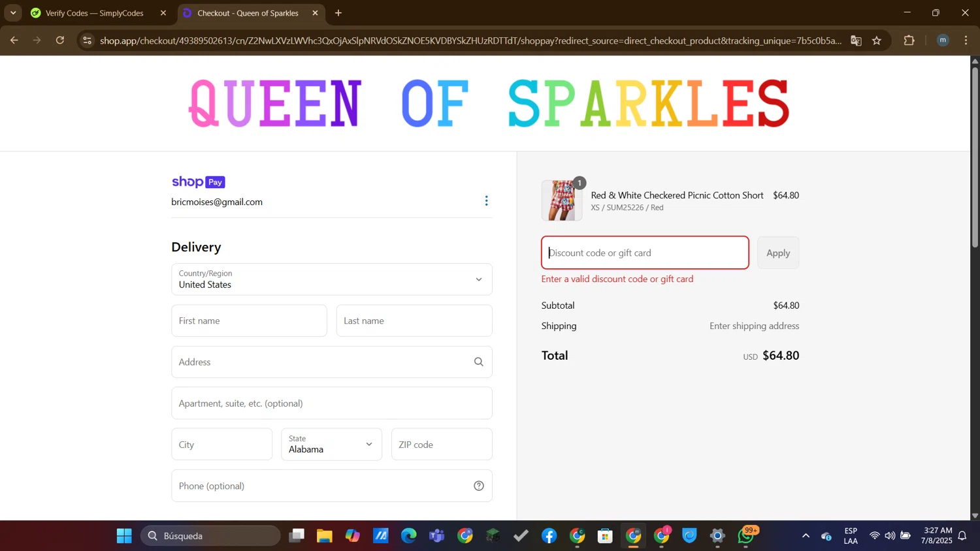Apply the discount code
Viewport: 980px width, 551px height.
click(778, 253)
